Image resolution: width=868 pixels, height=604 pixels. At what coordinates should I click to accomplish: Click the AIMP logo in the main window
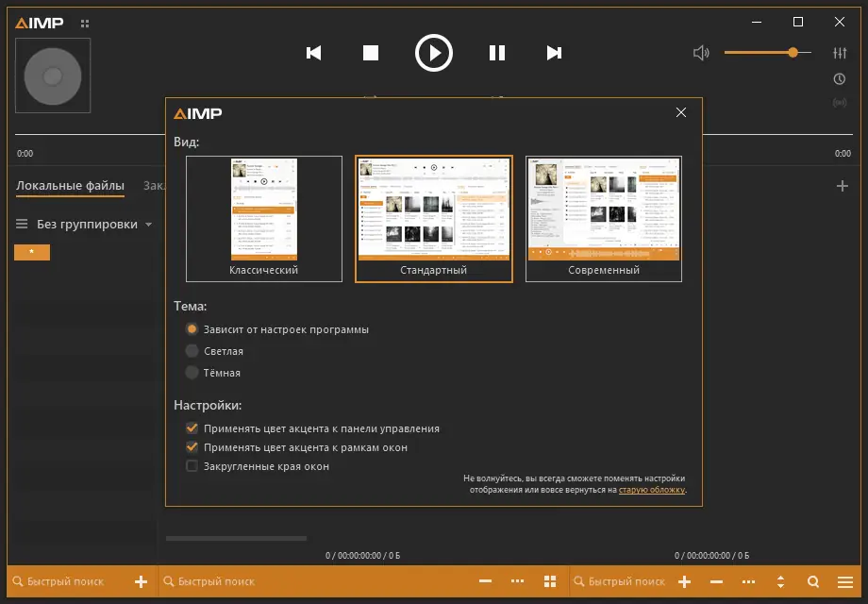(x=40, y=23)
